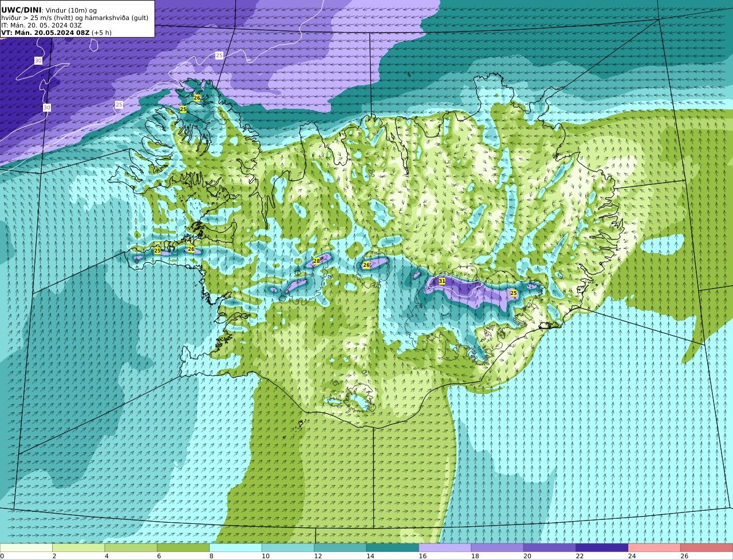Select the "hviður > 25 m/s (hvítt)" text line

37,18
